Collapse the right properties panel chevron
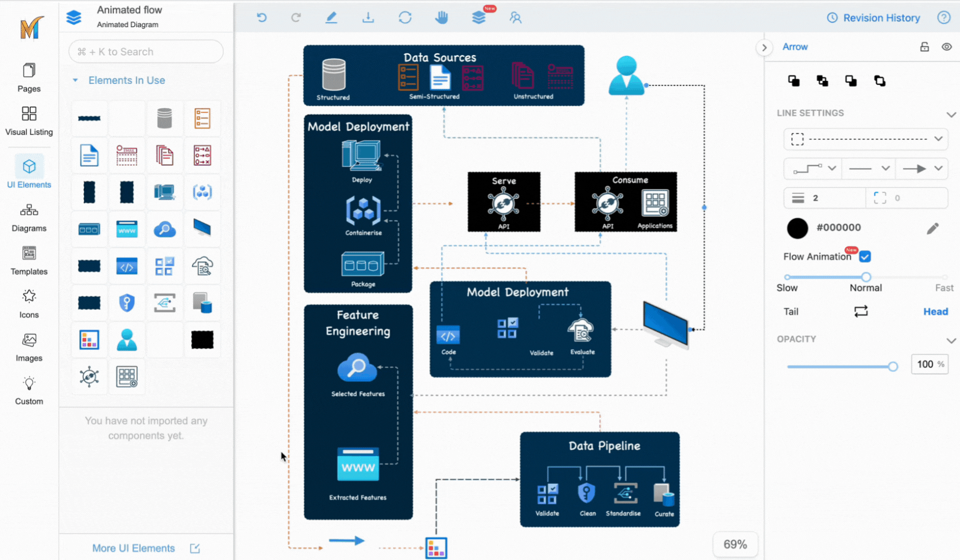Screen dimensions: 960x560 click(x=764, y=48)
